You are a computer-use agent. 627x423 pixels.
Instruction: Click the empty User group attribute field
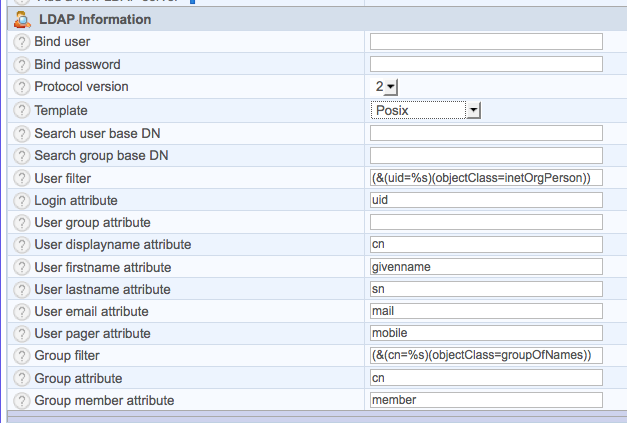[x=486, y=222]
